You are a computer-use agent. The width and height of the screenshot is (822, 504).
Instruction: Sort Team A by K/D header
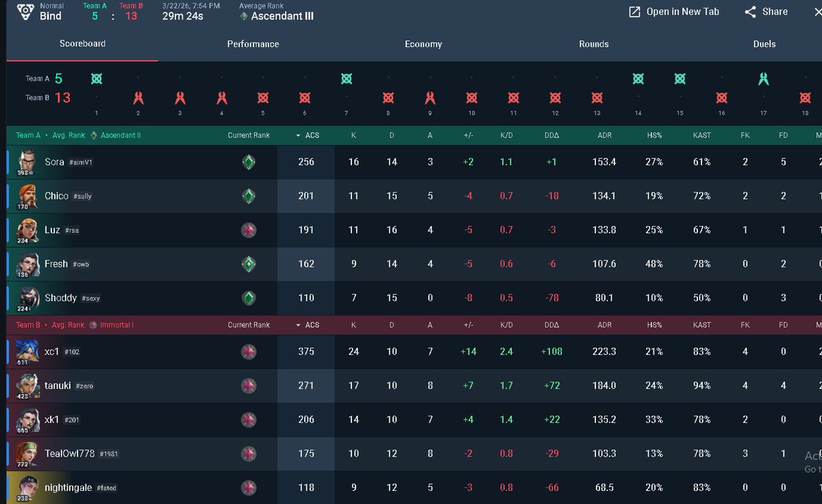pos(506,136)
